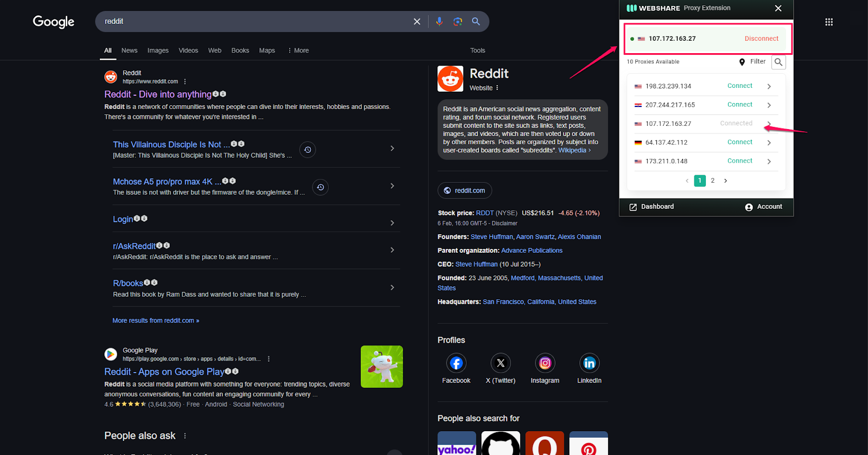Connect to proxy 207.244.217.165
868x455 pixels.
click(740, 105)
